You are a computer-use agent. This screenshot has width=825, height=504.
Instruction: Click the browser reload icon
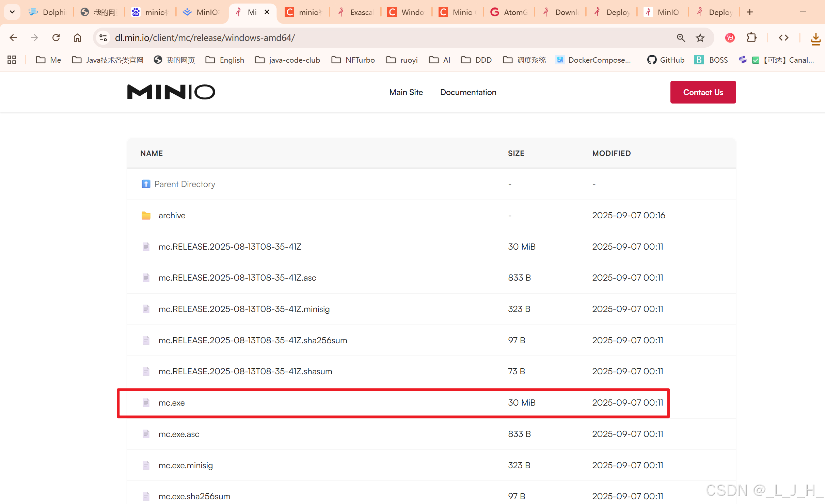(56, 37)
